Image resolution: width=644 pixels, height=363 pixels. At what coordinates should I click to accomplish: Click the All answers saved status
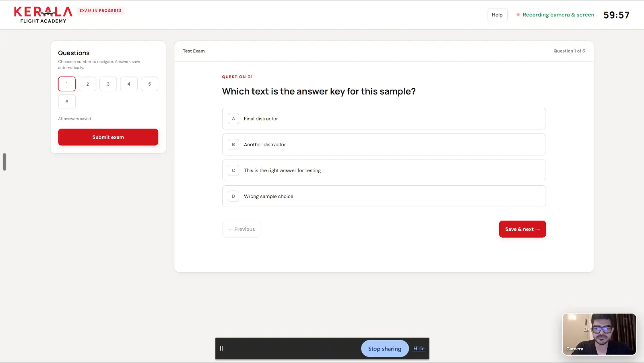point(74,119)
